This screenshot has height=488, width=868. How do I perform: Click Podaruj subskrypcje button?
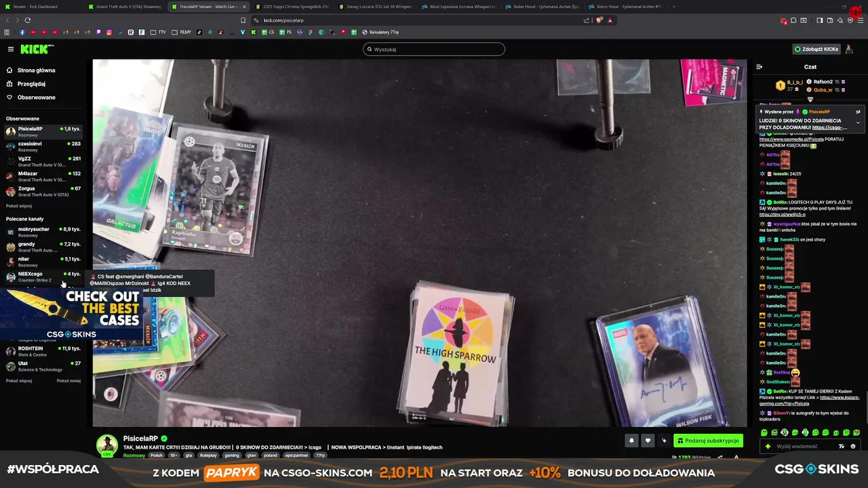(708, 441)
